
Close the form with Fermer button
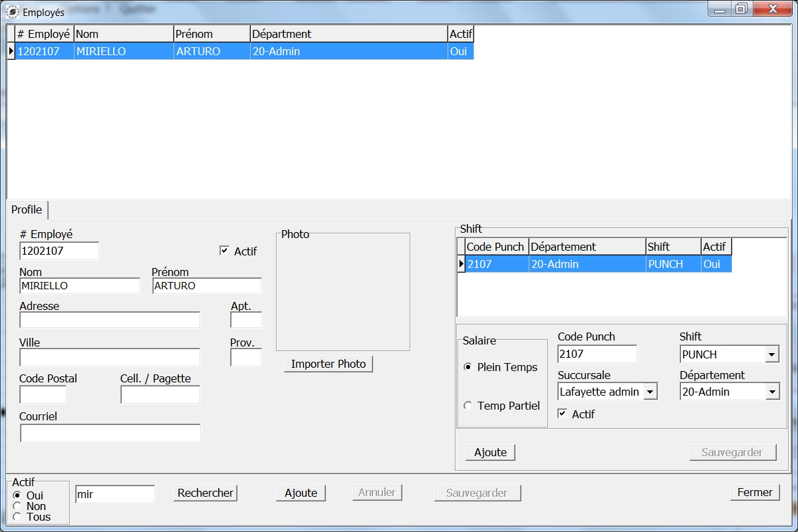point(755,492)
